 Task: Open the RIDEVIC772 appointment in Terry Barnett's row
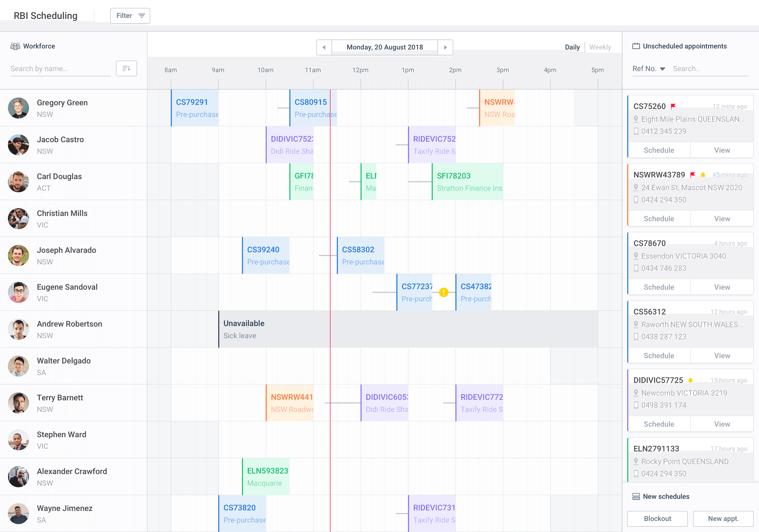[x=479, y=403]
